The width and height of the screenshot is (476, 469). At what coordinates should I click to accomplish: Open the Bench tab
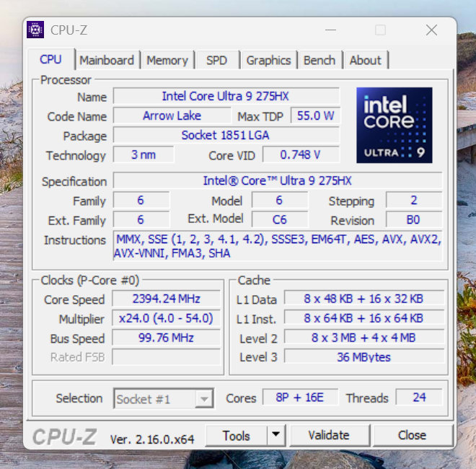[x=319, y=61]
